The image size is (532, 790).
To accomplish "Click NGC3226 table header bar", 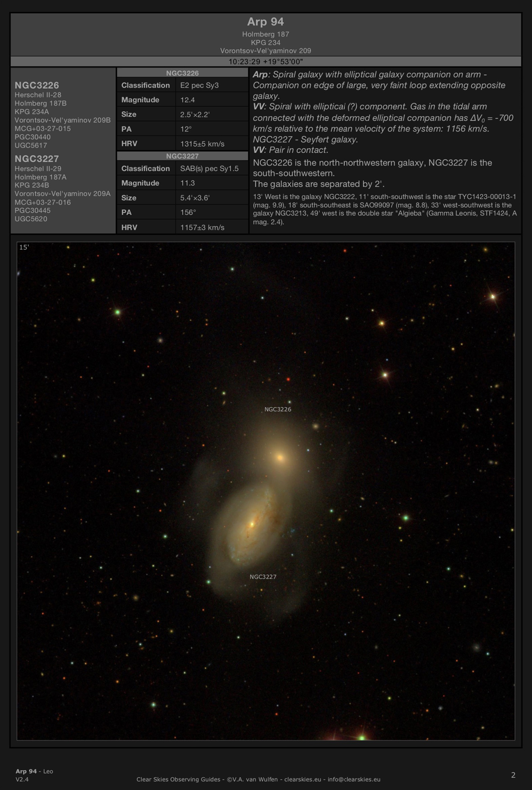I will pos(182,73).
